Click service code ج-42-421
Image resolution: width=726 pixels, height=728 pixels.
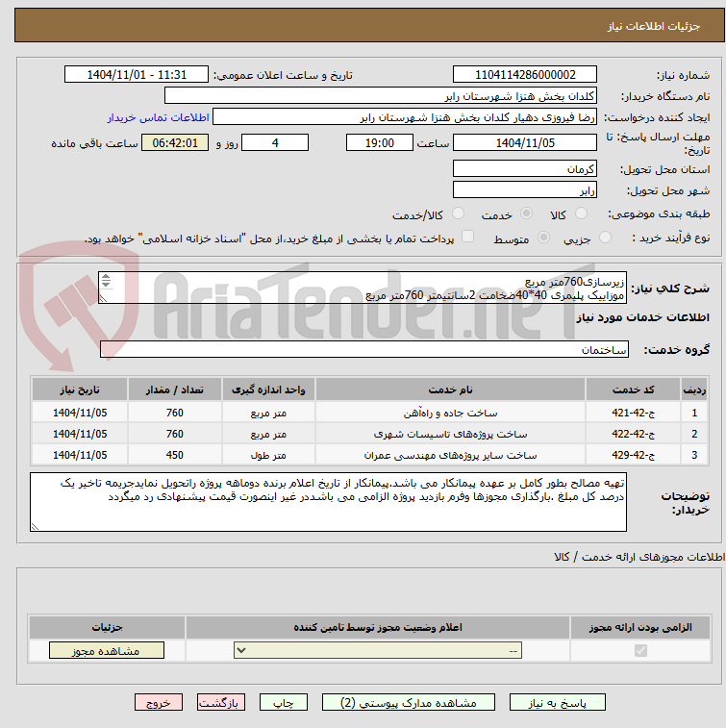(633, 413)
